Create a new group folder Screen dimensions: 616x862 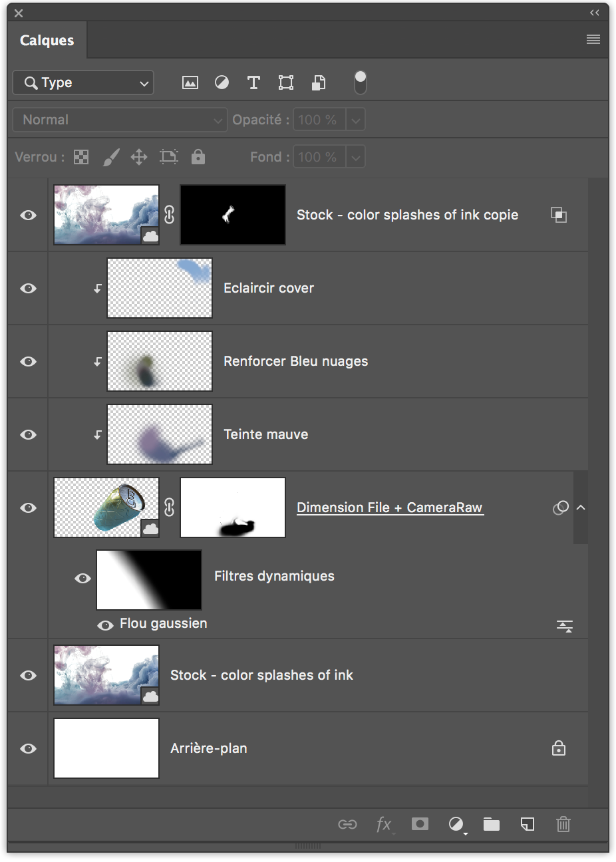click(x=492, y=825)
